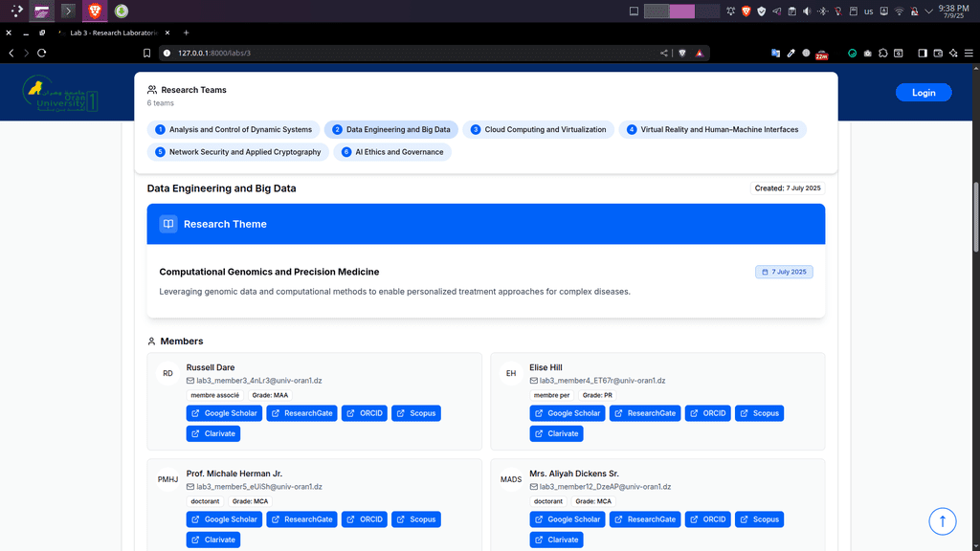Reload the page with the refresh icon
The image size is (980, 551).
point(41,54)
